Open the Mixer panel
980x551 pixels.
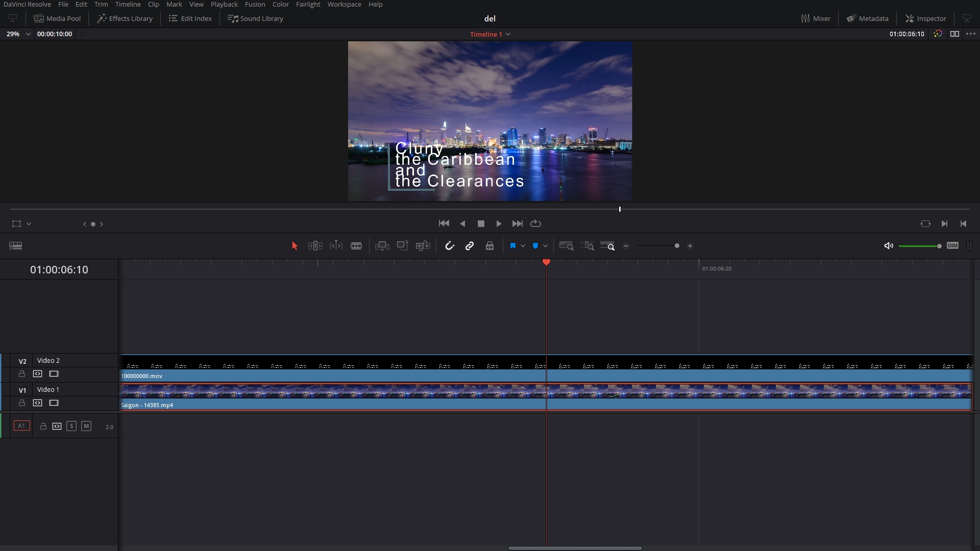click(816, 18)
